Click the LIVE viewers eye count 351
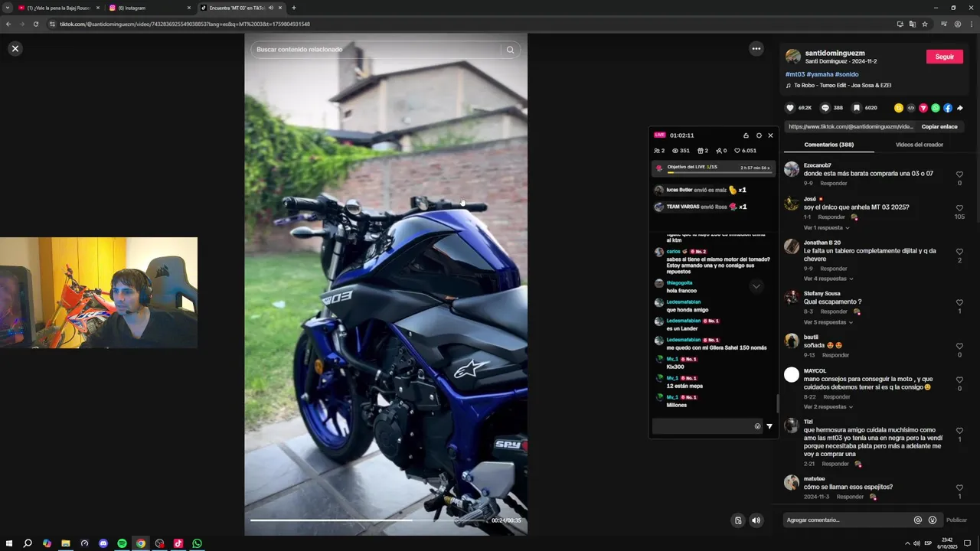The width and height of the screenshot is (980, 551). click(x=681, y=151)
